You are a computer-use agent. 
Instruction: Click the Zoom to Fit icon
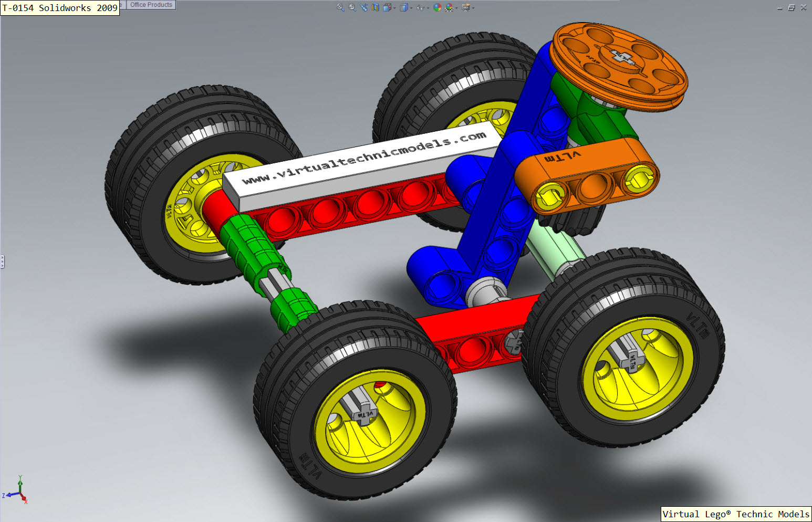(340, 7)
